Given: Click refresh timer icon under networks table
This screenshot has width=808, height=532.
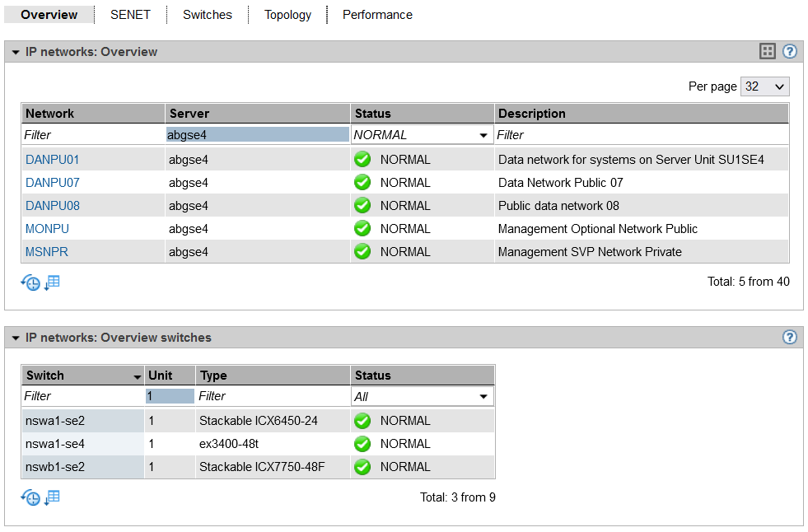Looking at the screenshot, I should 30,282.
